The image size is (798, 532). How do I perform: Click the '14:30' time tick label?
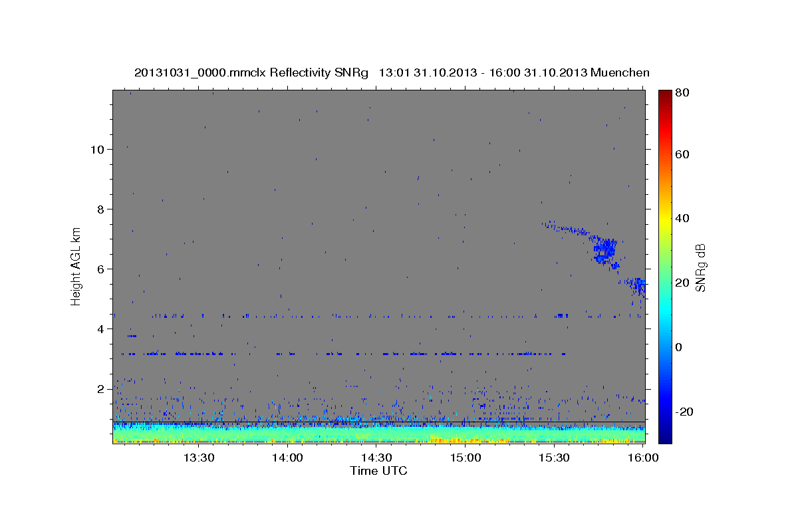376,458
